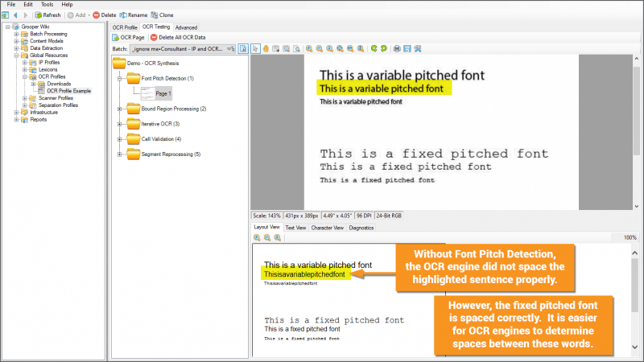The image size is (644, 362).
Task: Click the Refresh button
Action: click(48, 15)
